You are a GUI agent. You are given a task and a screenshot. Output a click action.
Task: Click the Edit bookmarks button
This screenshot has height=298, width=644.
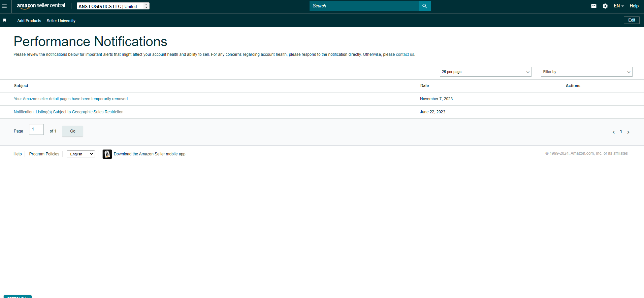click(x=632, y=20)
